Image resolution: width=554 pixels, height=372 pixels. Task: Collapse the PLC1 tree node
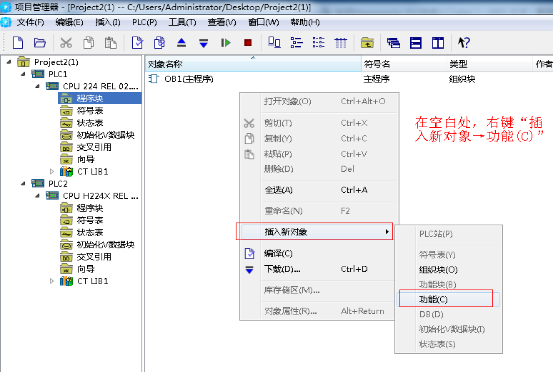(x=23, y=74)
